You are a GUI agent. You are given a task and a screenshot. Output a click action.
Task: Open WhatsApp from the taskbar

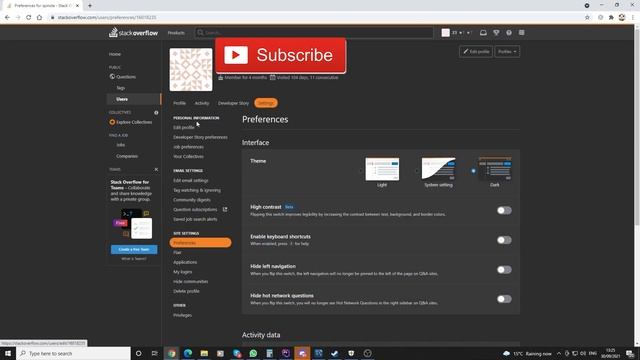253,353
